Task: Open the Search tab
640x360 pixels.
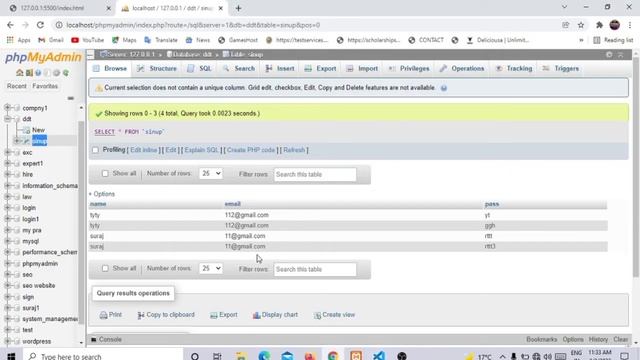Action: click(x=239, y=69)
